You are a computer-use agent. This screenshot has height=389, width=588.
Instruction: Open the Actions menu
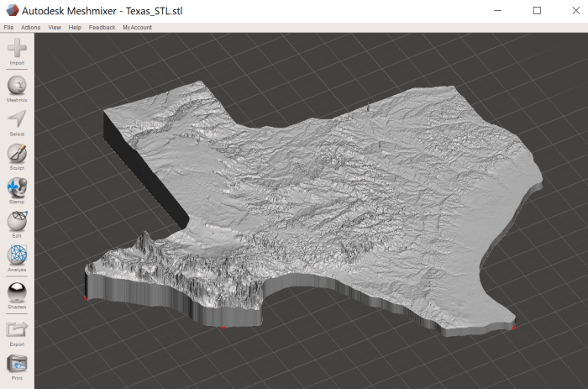30,28
